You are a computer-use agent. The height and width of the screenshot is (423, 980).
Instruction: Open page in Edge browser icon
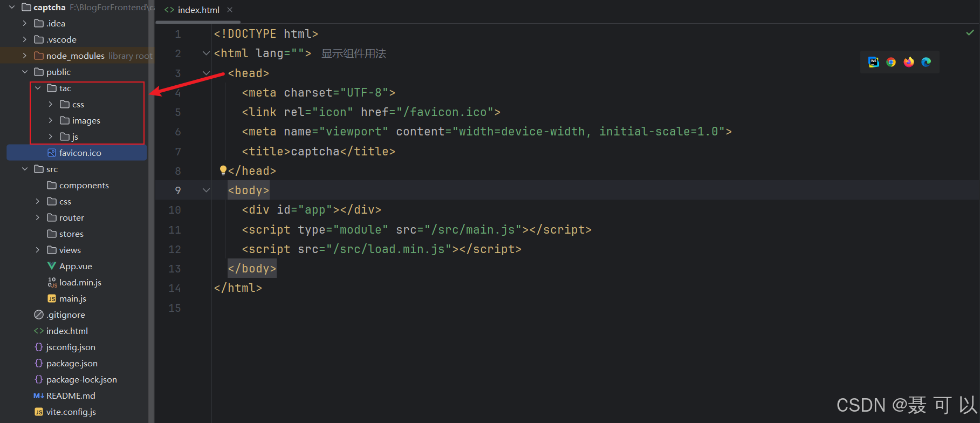(926, 62)
